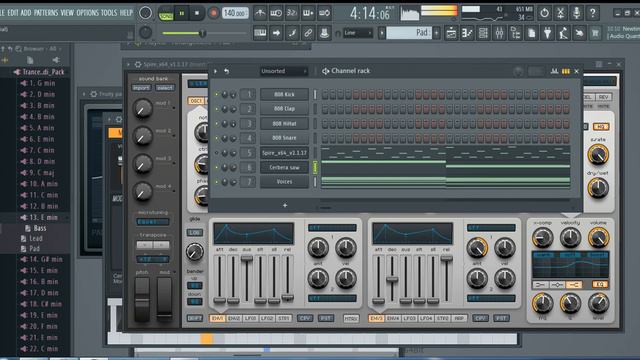640x360 pixels.
Task: Select the Lead file in browser
Action: point(31,238)
